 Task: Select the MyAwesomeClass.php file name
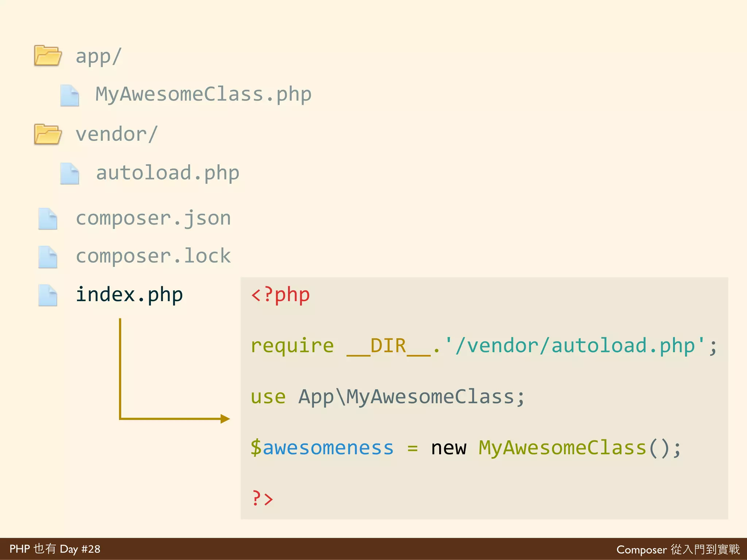(x=204, y=95)
